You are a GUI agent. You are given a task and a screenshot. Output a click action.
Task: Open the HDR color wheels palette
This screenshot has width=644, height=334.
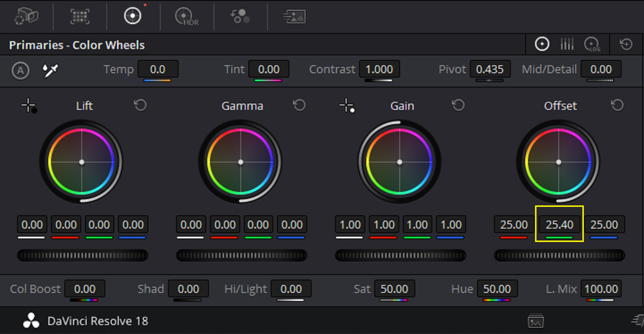pos(187,17)
